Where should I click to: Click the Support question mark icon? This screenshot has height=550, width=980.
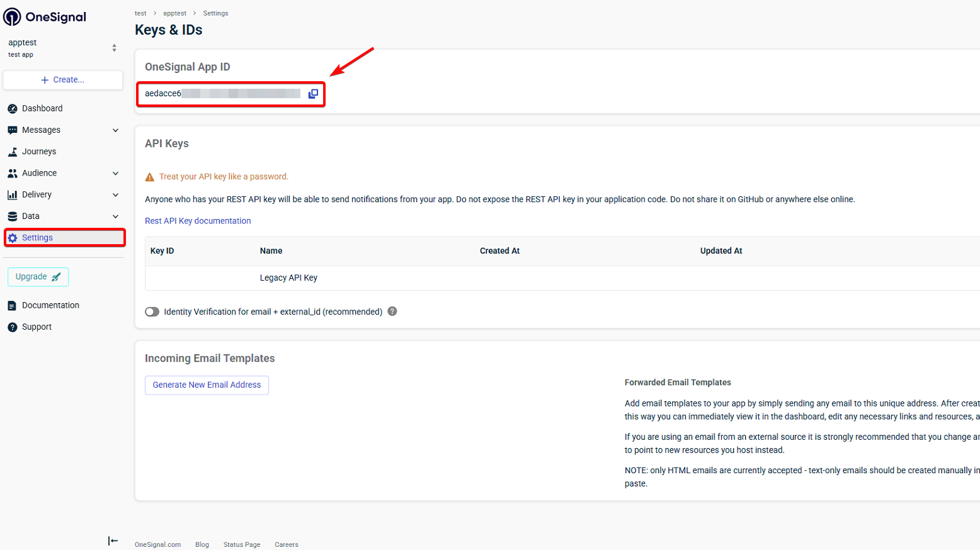(13, 327)
